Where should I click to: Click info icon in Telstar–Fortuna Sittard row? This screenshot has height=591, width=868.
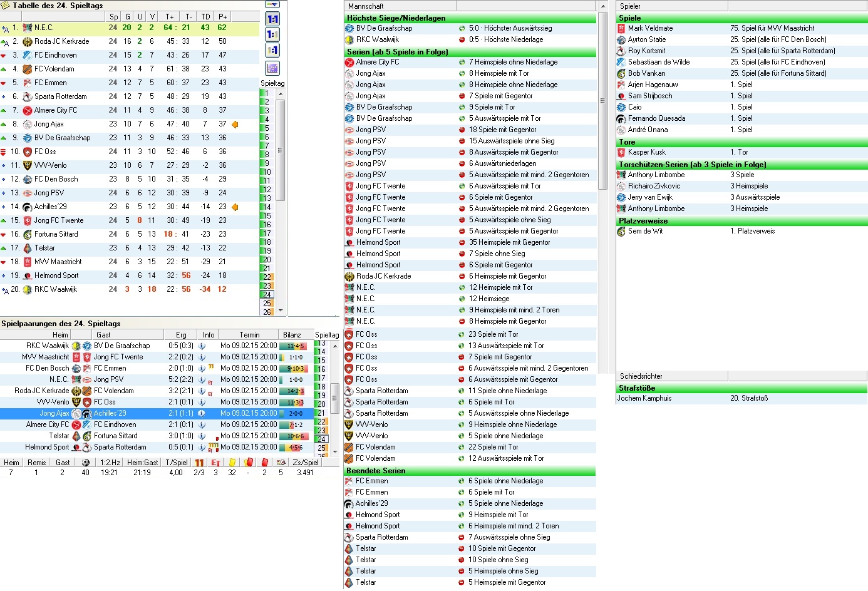(x=202, y=436)
